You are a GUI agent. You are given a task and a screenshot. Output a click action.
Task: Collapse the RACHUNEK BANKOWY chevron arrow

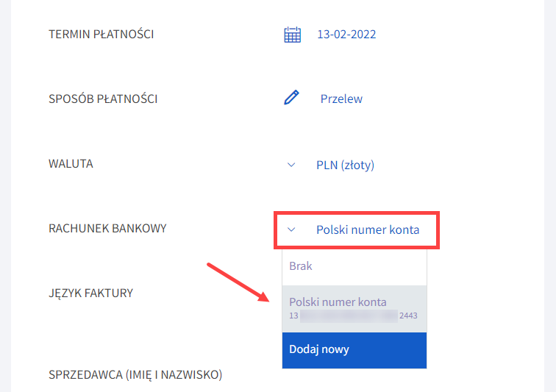[x=291, y=229]
